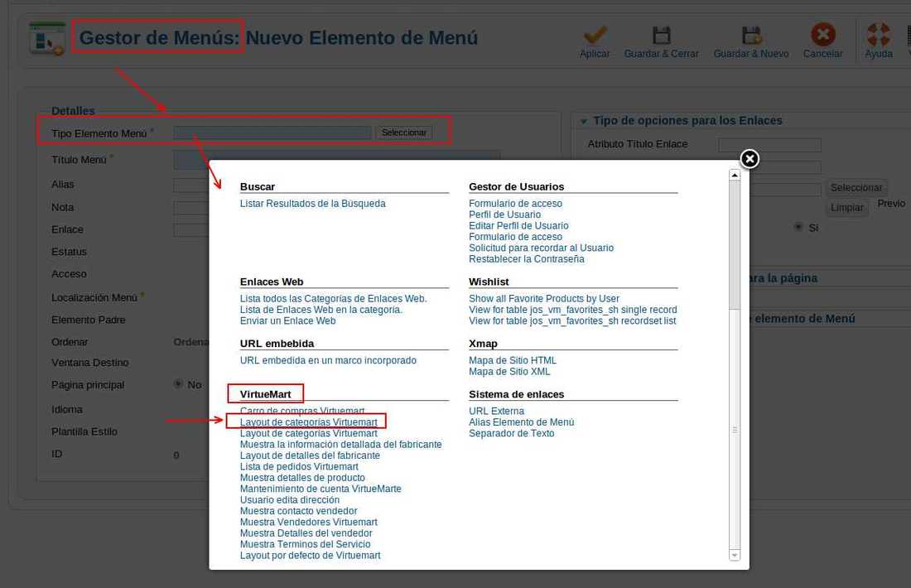Click the Tipo Elemento Menú field
Viewport: 911px width, 588px height.
[x=272, y=133]
